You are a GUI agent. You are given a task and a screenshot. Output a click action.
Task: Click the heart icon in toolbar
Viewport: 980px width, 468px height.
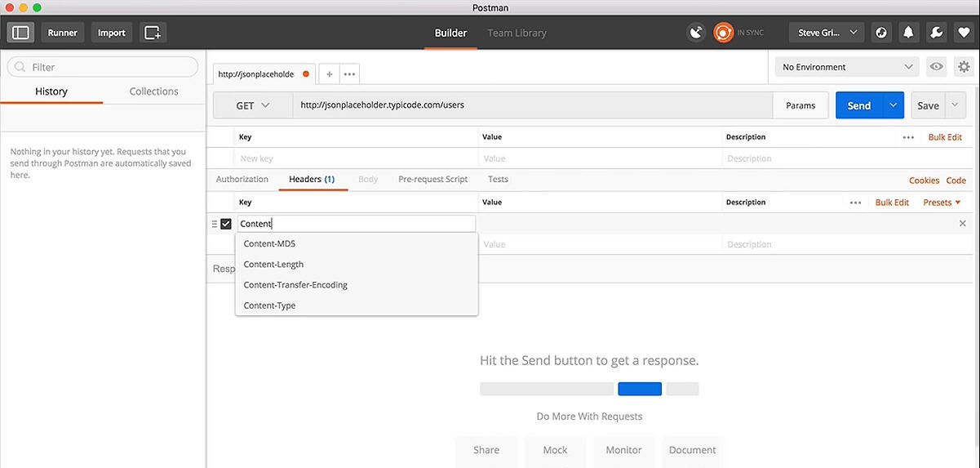tap(964, 33)
